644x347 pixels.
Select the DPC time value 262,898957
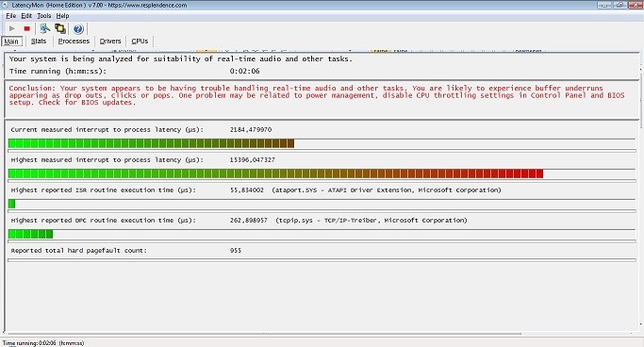pyautogui.click(x=249, y=221)
